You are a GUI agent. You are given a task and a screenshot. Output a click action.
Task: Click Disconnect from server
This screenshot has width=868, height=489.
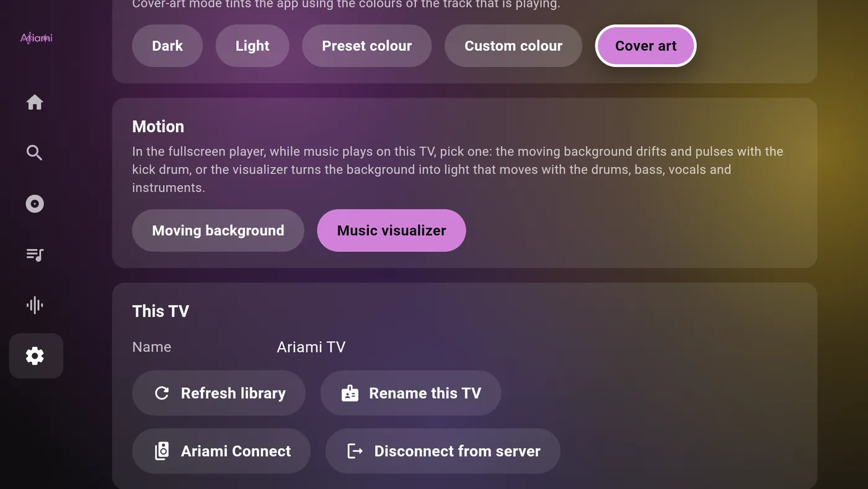pos(443,451)
